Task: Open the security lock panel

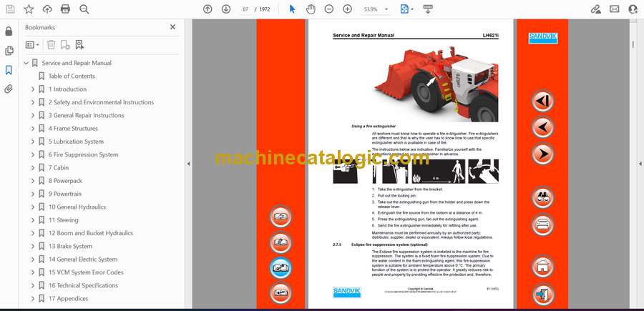Action: click(9, 31)
